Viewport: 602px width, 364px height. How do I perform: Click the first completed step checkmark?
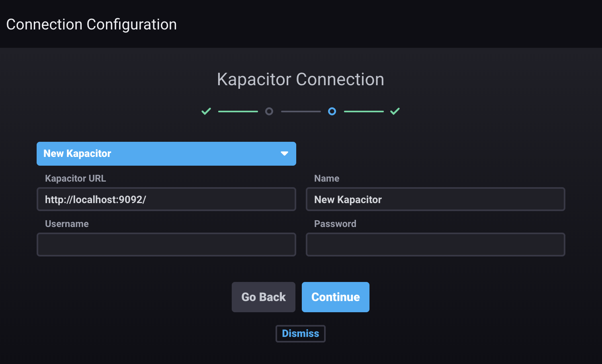206,112
